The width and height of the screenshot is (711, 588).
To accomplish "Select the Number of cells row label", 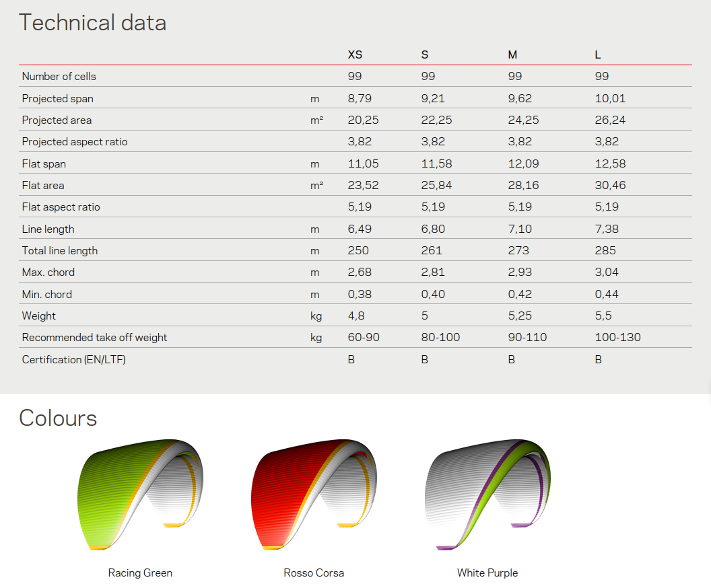I will (x=59, y=77).
